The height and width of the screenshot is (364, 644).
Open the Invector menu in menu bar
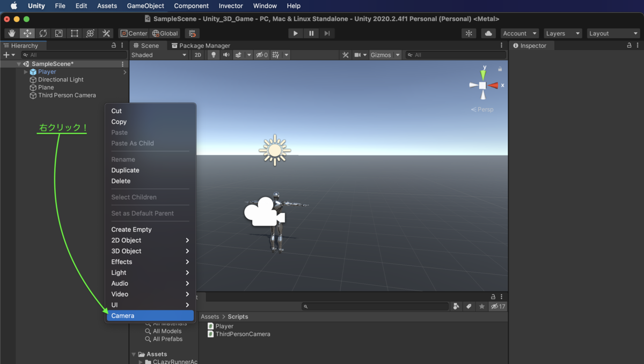pyautogui.click(x=231, y=6)
